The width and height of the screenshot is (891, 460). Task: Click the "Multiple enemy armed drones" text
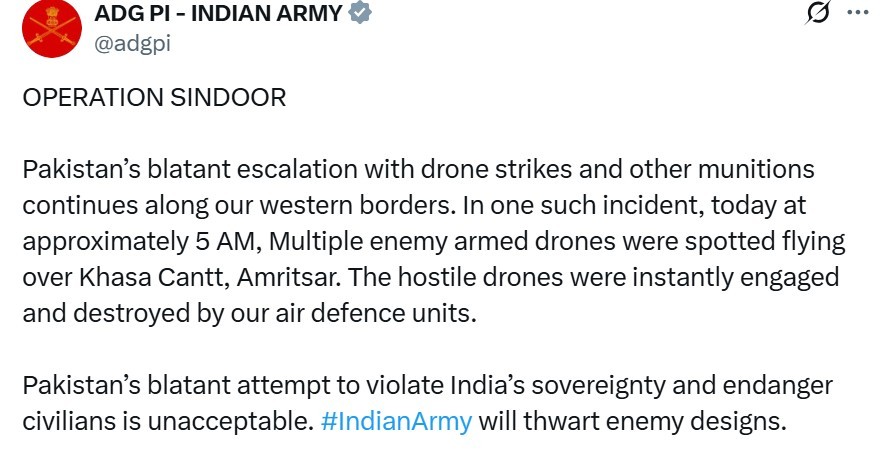(x=442, y=242)
